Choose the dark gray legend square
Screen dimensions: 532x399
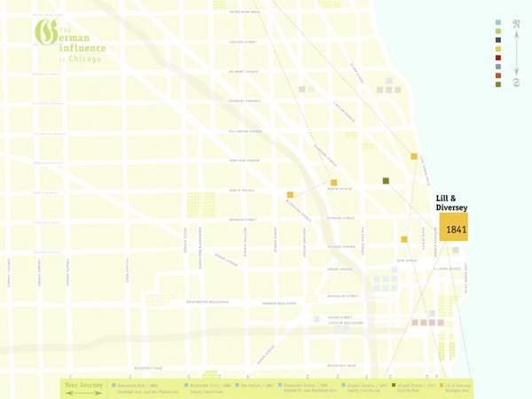tap(498, 40)
